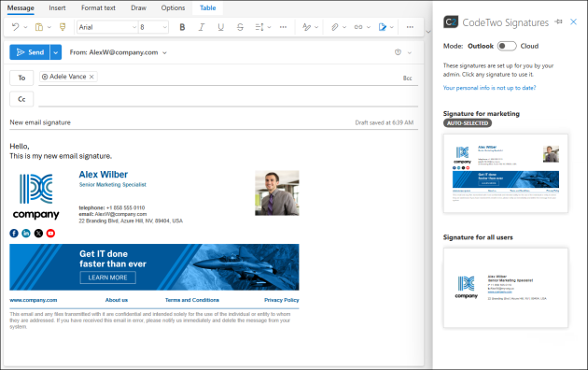The width and height of the screenshot is (588, 370).
Task: Open the toolbar overflow ellipsis
Action: pos(410,27)
